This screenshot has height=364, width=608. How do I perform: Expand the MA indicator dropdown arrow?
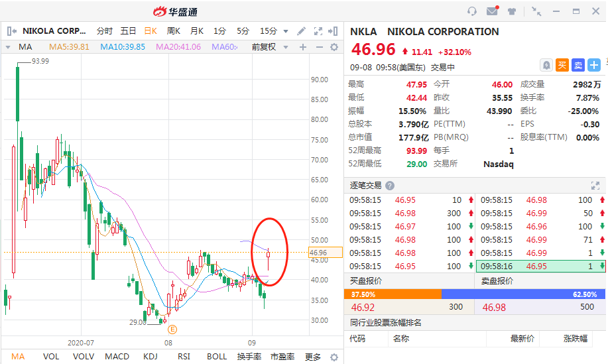pyautogui.click(x=8, y=47)
